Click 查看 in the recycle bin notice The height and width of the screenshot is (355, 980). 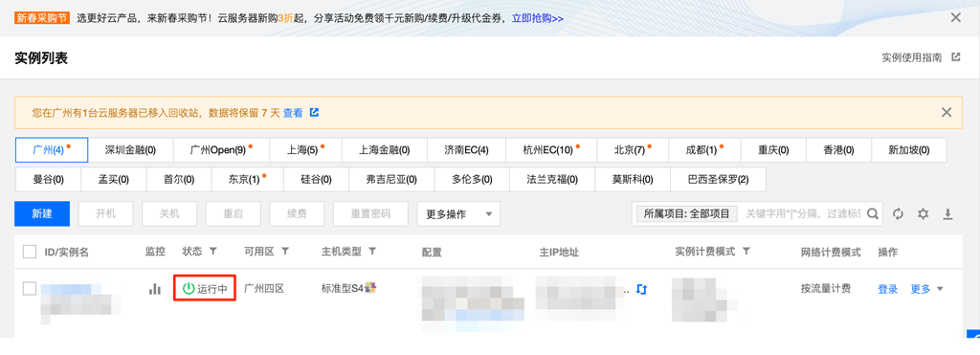pos(293,113)
